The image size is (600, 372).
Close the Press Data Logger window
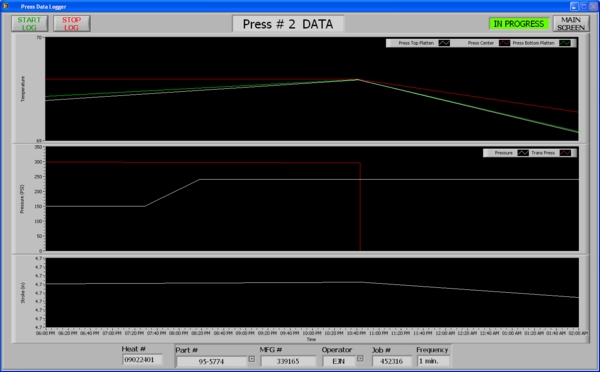[x=593, y=7]
